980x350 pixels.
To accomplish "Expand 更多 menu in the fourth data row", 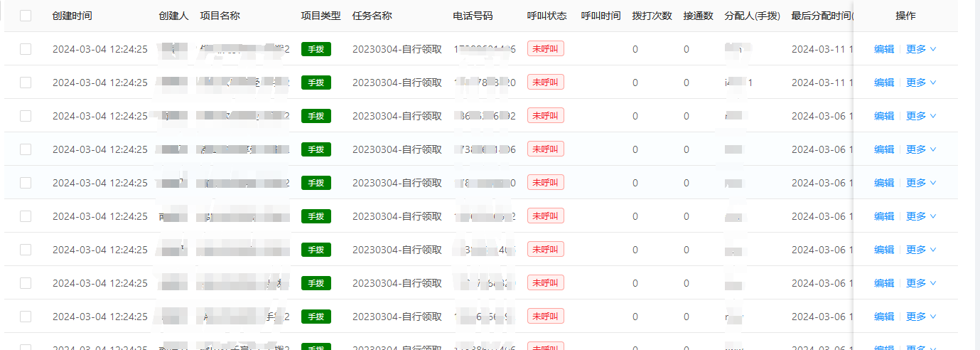I will click(x=921, y=149).
